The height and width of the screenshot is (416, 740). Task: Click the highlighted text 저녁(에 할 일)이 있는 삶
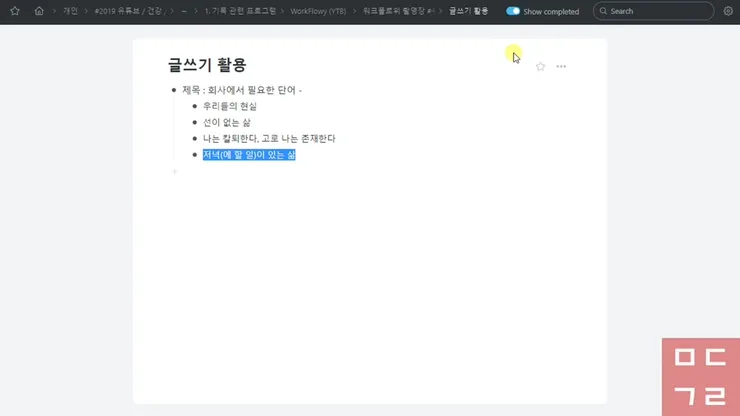[249, 154]
